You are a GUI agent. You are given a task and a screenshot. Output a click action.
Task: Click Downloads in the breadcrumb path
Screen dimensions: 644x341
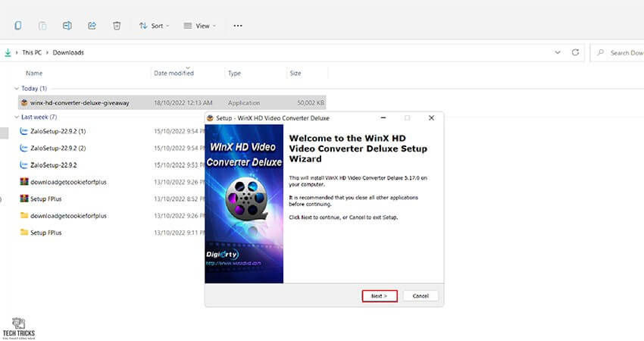coord(68,52)
